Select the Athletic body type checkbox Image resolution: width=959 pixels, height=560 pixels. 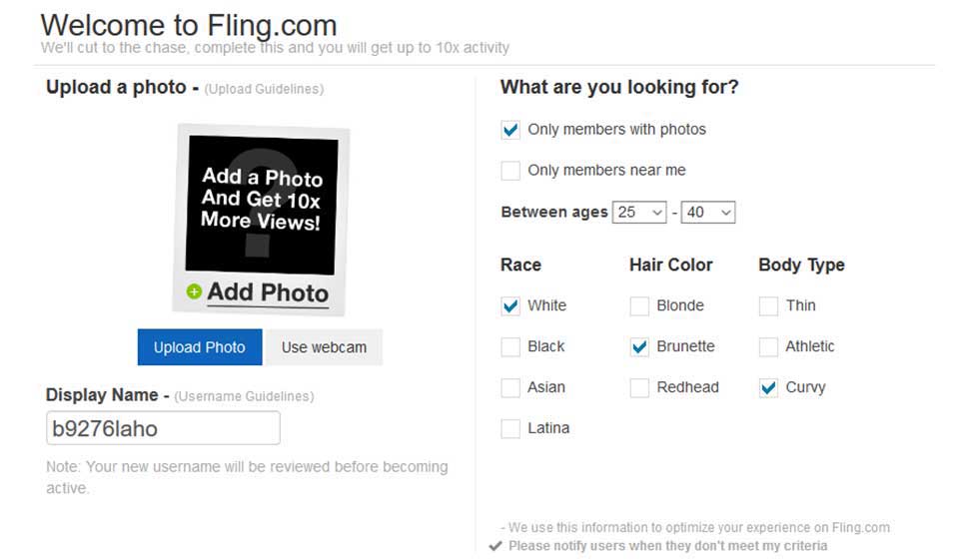[x=768, y=347]
